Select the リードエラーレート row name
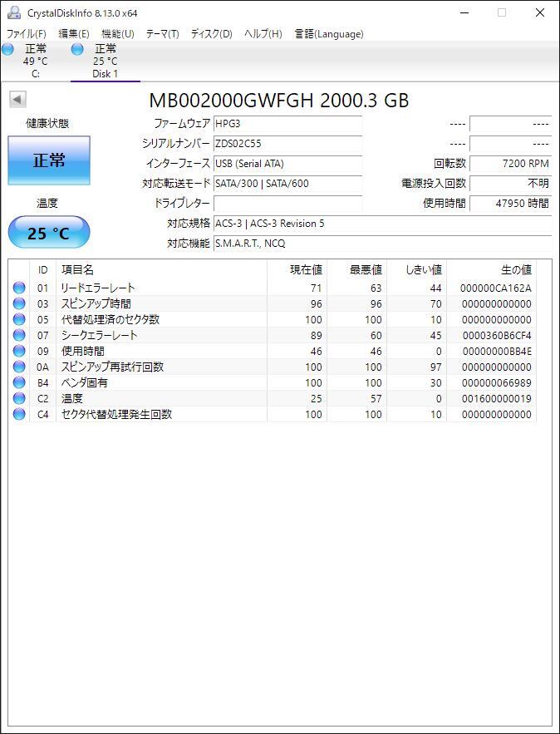This screenshot has width=560, height=734. pyautogui.click(x=98, y=288)
